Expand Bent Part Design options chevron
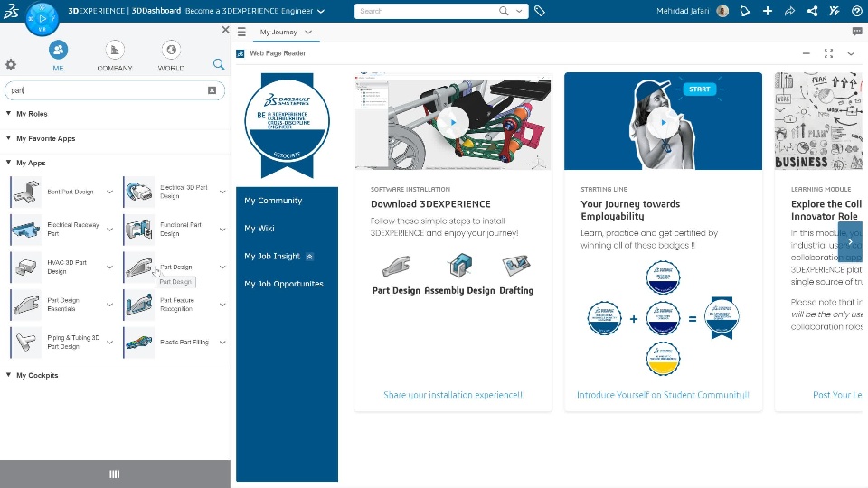Viewport: 868px width, 488px height. pos(109,192)
